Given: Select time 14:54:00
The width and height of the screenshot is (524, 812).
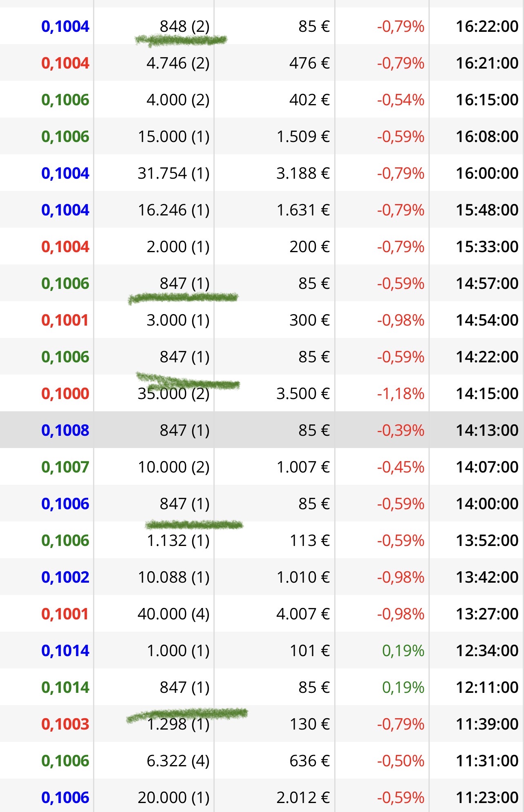Looking at the screenshot, I should pyautogui.click(x=487, y=320).
